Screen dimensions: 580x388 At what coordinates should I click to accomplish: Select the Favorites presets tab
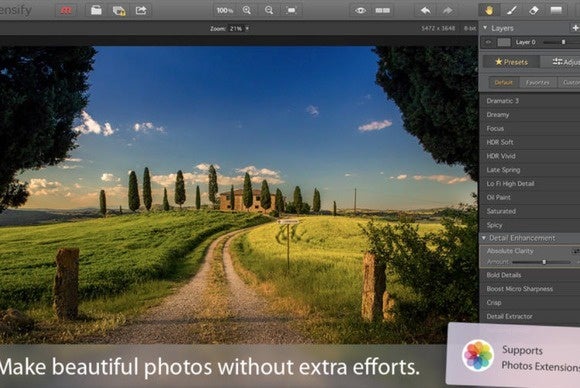point(537,82)
